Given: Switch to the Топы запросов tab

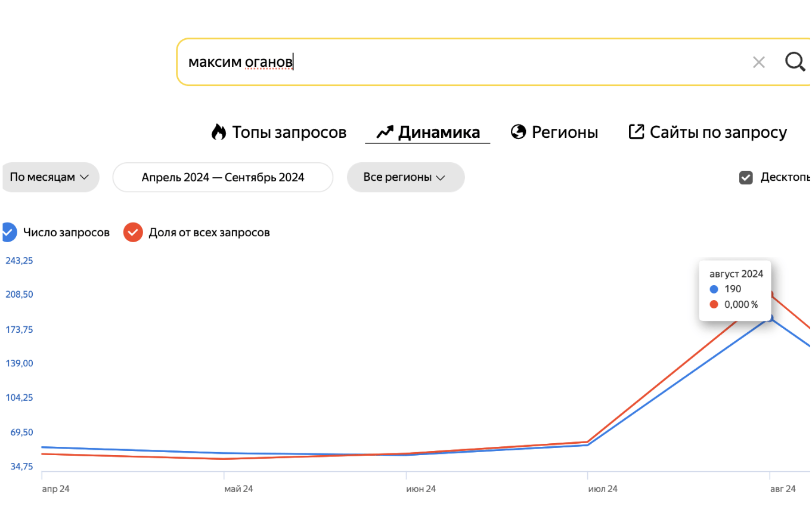Looking at the screenshot, I should (x=289, y=132).
